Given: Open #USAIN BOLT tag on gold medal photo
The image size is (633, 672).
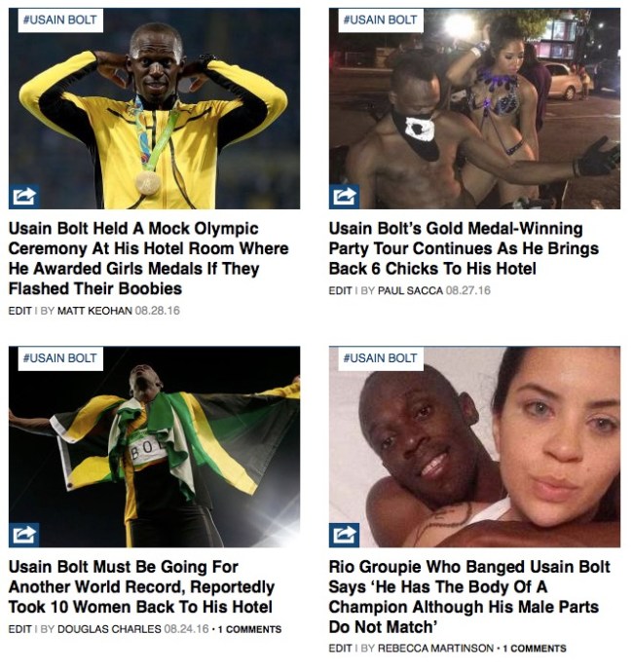Looking at the screenshot, I should pyautogui.click(x=60, y=20).
